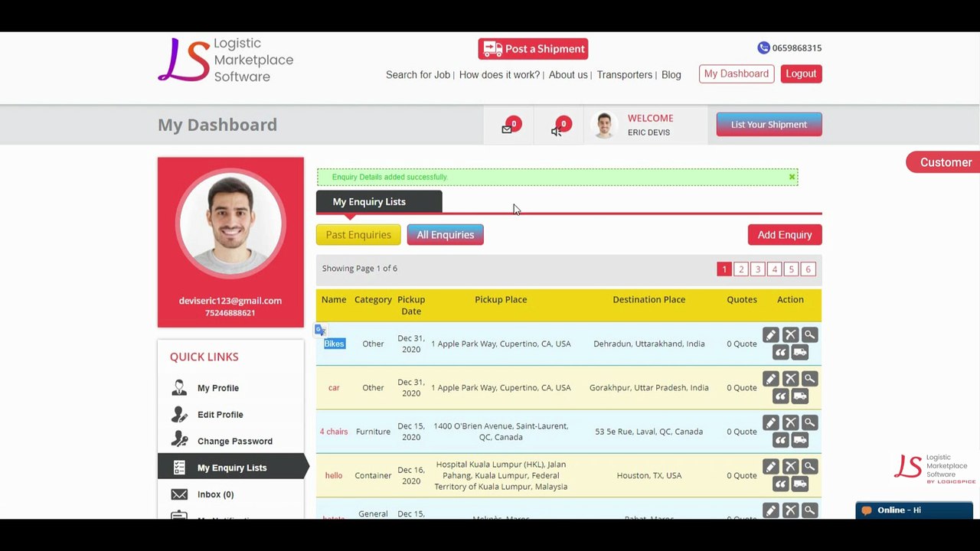Open quotes icon for the car enquiry
This screenshot has width=980, height=551.
click(x=780, y=396)
